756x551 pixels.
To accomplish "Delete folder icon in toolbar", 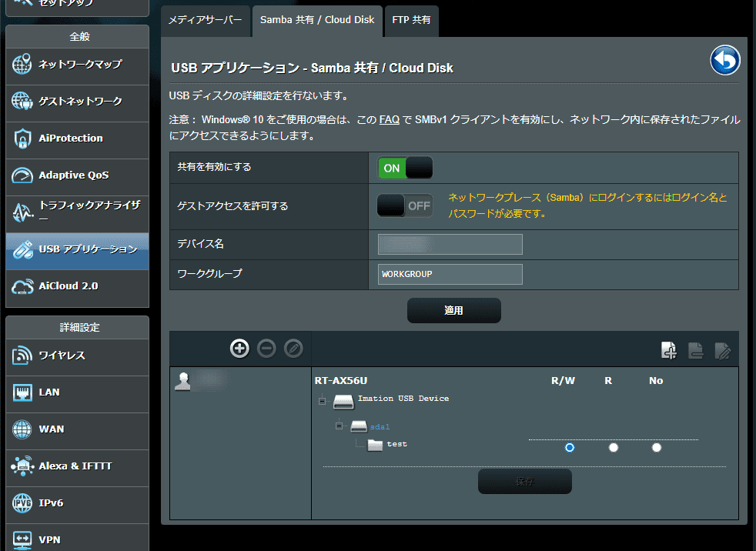I will tap(695, 350).
